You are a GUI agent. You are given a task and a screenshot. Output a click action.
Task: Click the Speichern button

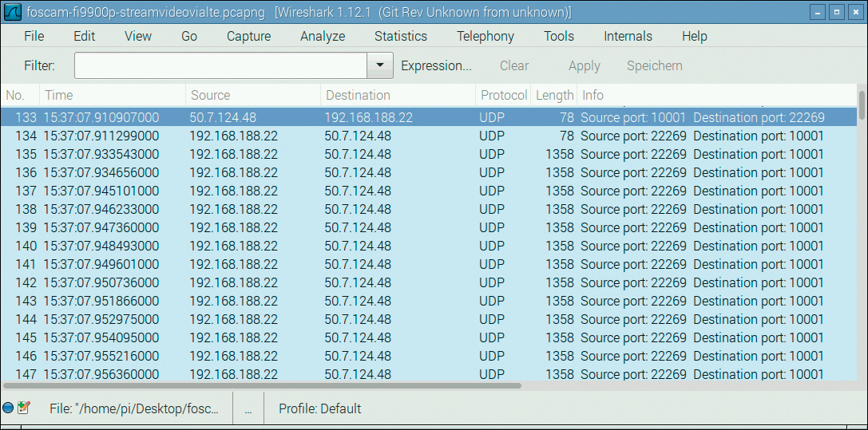pos(654,65)
